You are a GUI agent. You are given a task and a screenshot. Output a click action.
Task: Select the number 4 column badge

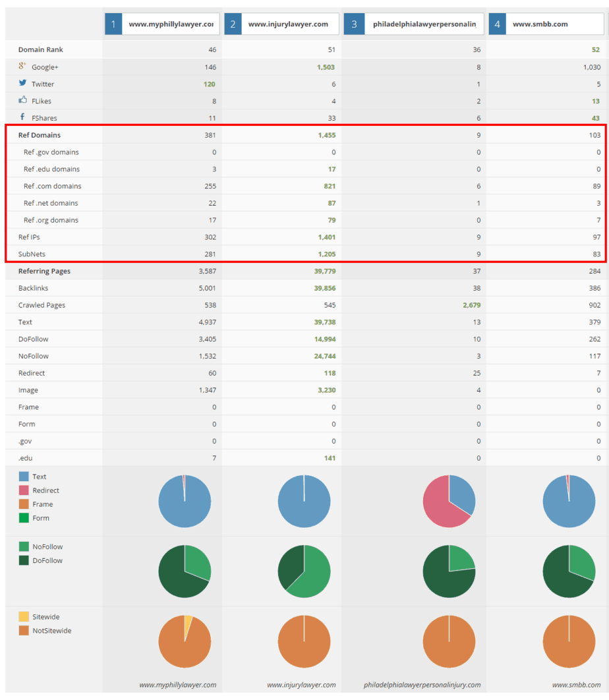(497, 24)
